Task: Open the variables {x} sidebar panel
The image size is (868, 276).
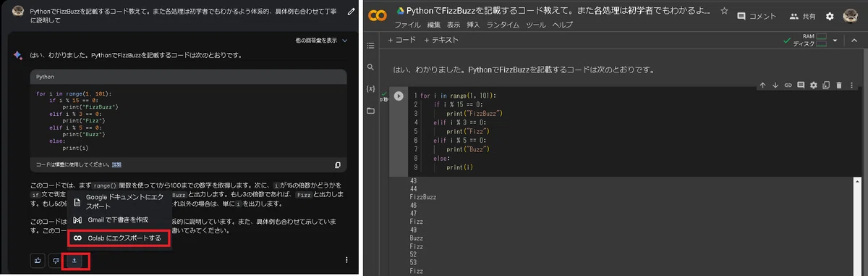Action: tap(371, 89)
